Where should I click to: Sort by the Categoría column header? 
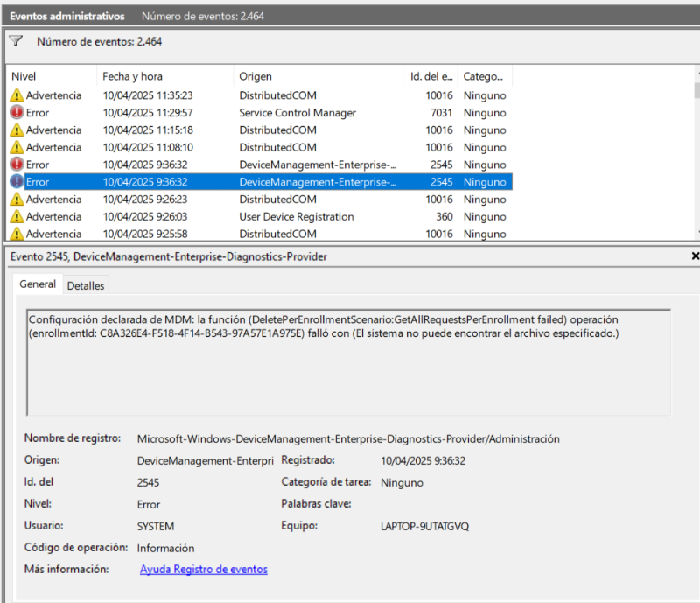[x=485, y=76]
